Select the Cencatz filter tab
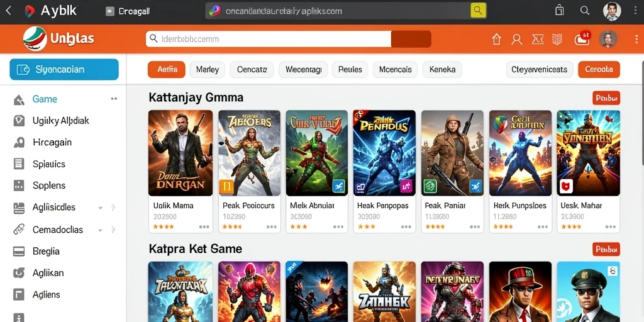Screen dimensions: 644x322 pos(252,69)
